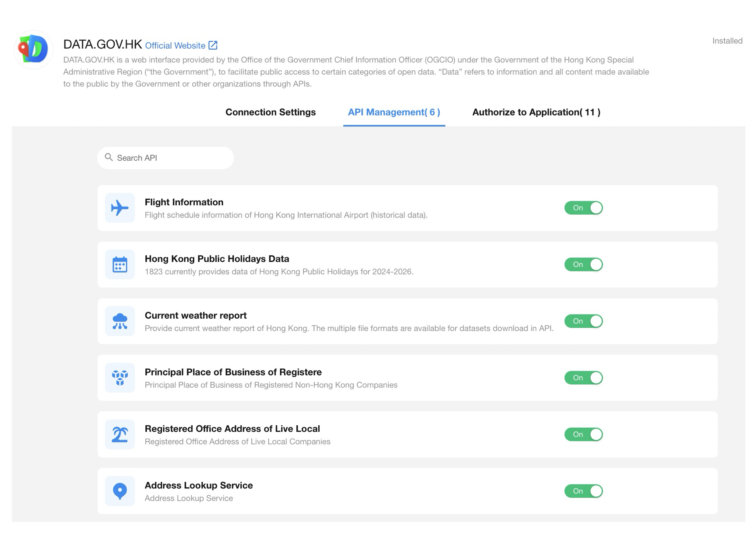This screenshot has width=756, height=537.
Task: Turn off the Flight Information toggle
Action: 583,208
